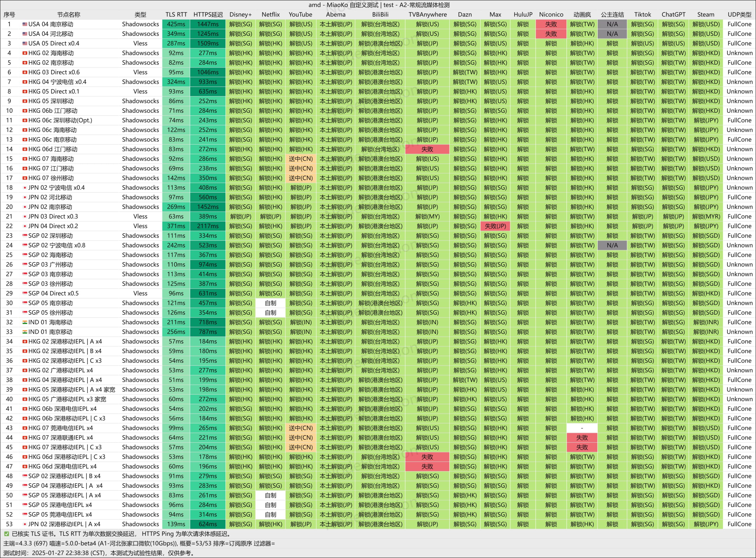Click the Japan flag beside JPN 03 Direct x0.3
This screenshot has width=756, height=558.
pyautogui.click(x=25, y=217)
